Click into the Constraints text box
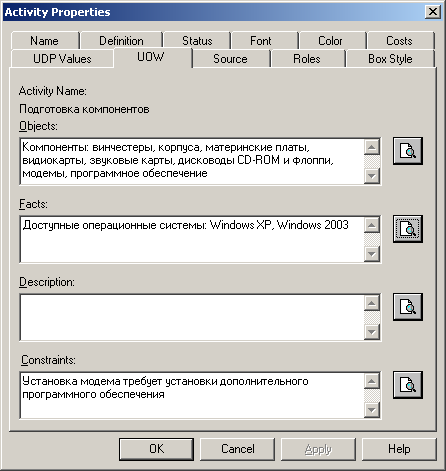446x471 pixels. [x=192, y=395]
